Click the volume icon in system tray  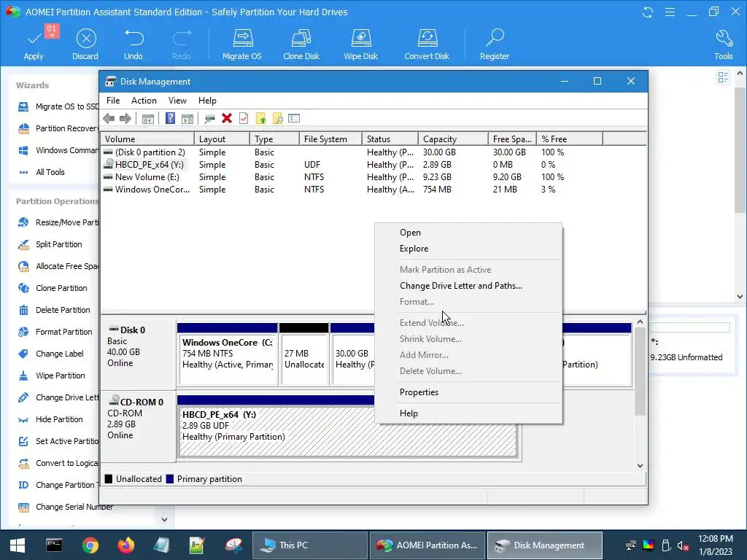point(683,545)
